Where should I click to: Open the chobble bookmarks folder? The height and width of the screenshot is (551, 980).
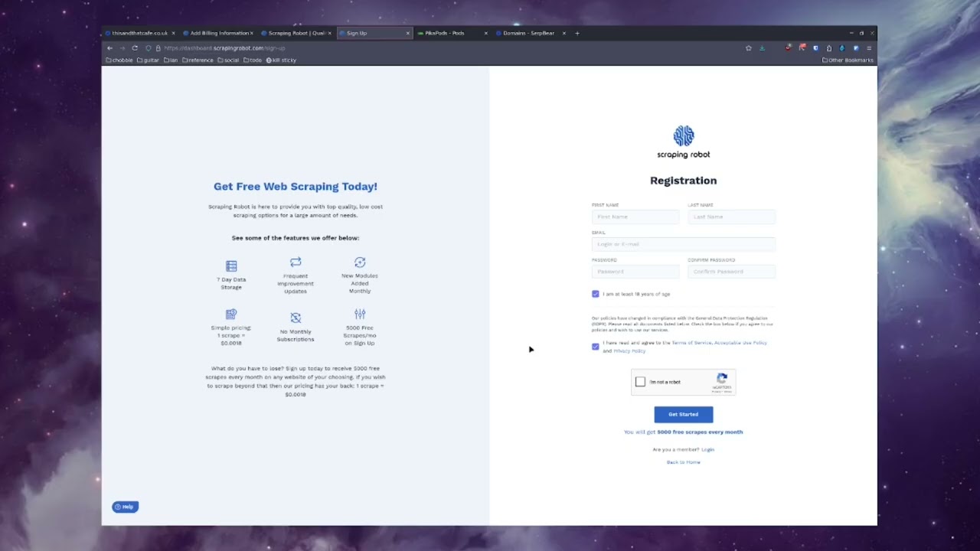point(119,60)
